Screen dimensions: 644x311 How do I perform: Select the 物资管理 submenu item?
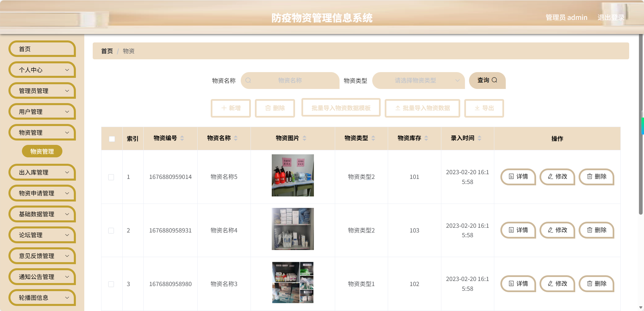(x=42, y=151)
